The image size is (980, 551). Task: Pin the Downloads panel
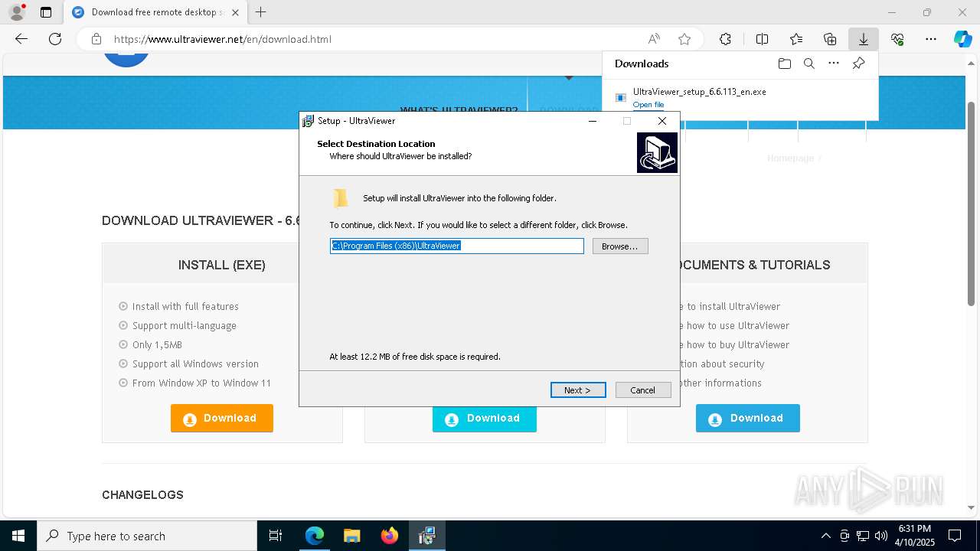[858, 64]
